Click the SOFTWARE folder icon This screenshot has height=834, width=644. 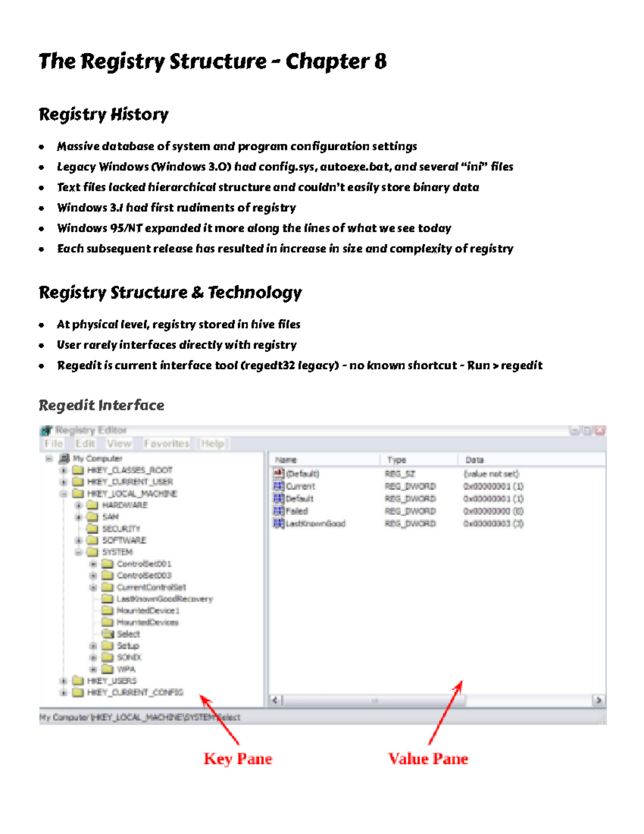pos(93,540)
